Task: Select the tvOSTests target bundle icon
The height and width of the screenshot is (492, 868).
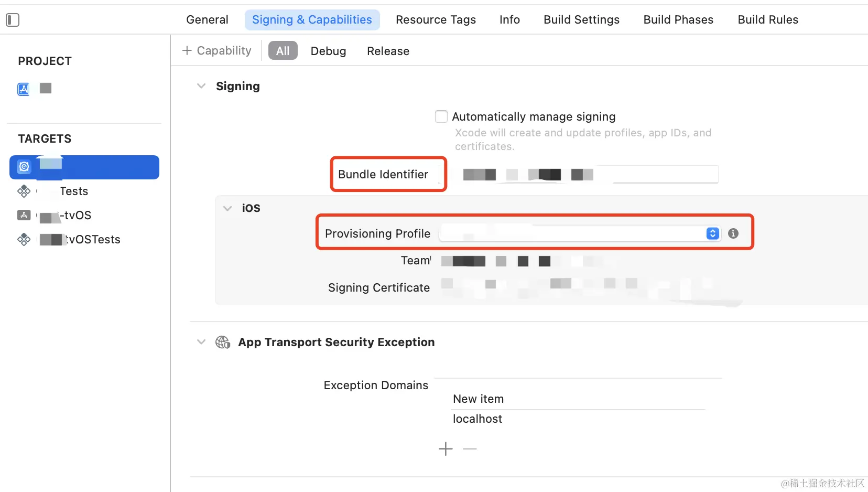Action: (x=24, y=240)
